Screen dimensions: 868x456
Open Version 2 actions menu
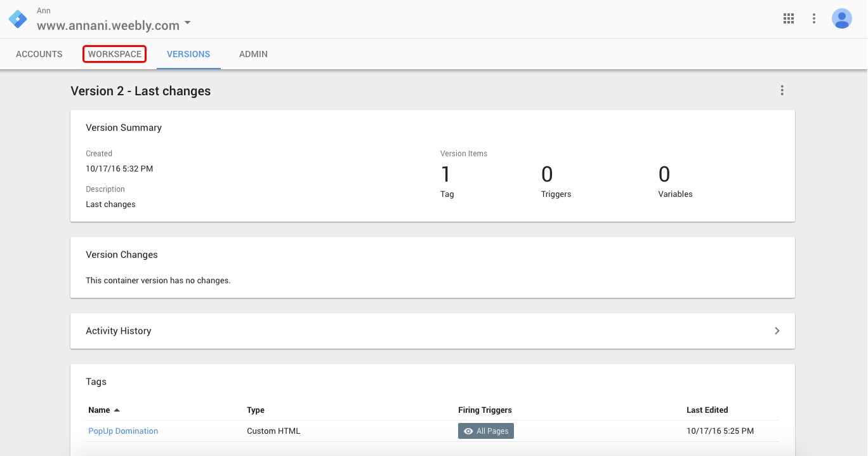click(782, 90)
